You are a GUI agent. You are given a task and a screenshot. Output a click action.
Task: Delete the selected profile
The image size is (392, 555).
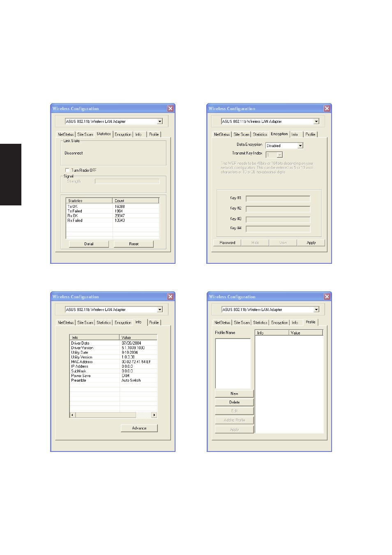point(234,402)
